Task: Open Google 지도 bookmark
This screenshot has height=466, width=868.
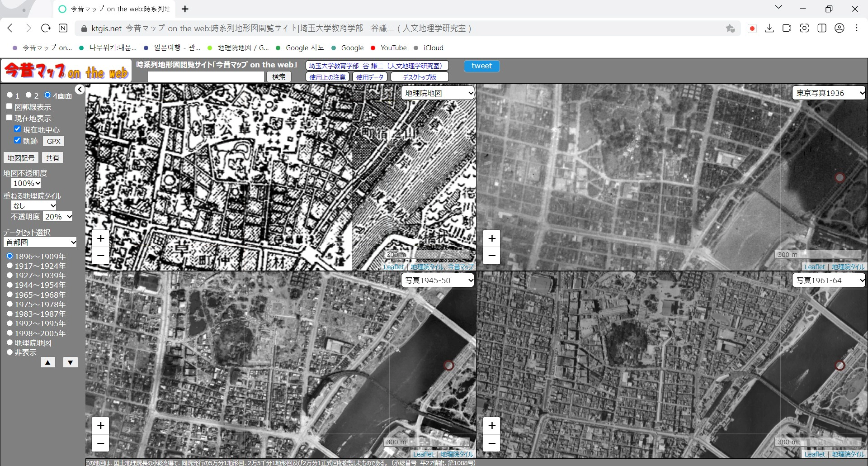Action: [x=300, y=48]
